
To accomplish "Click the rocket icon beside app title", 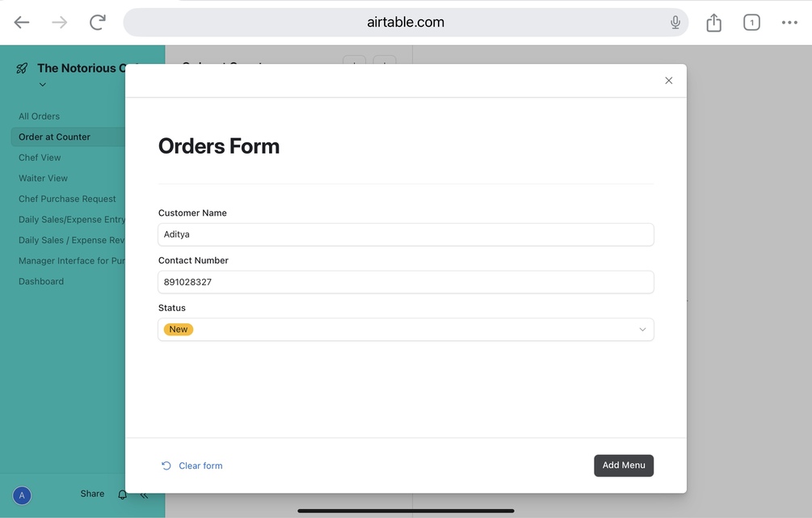I will pos(22,69).
